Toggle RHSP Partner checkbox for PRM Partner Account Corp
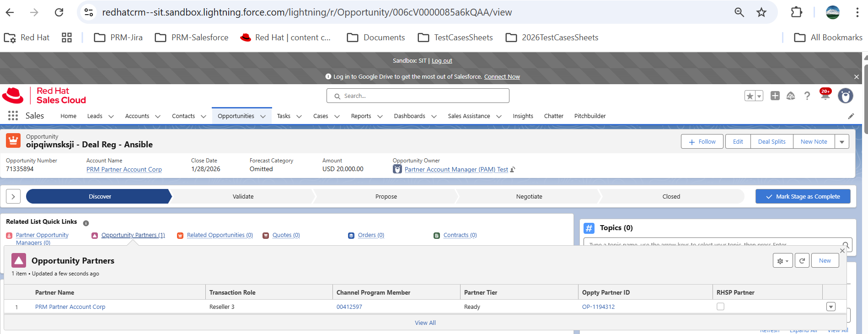 click(x=721, y=307)
